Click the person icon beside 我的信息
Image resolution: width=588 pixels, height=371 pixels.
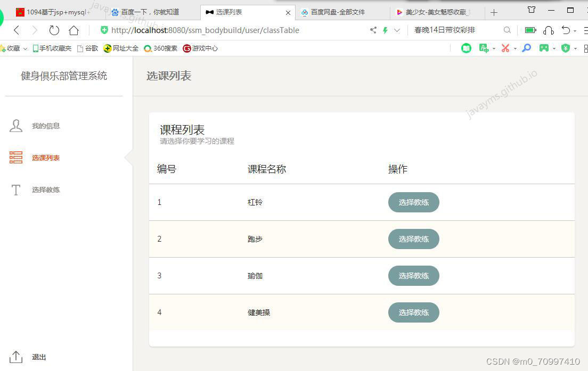16,126
